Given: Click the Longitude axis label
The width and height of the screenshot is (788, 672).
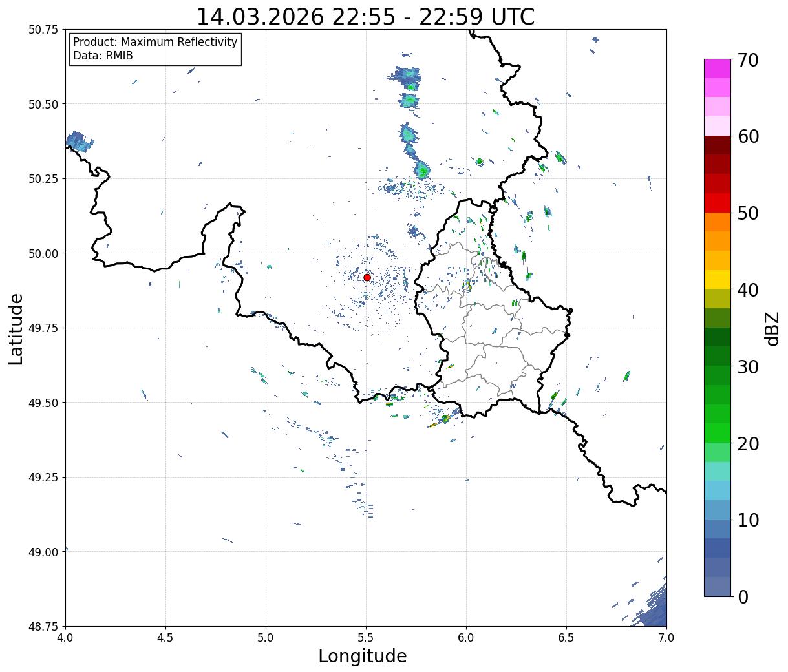Looking at the screenshot, I should [x=363, y=656].
